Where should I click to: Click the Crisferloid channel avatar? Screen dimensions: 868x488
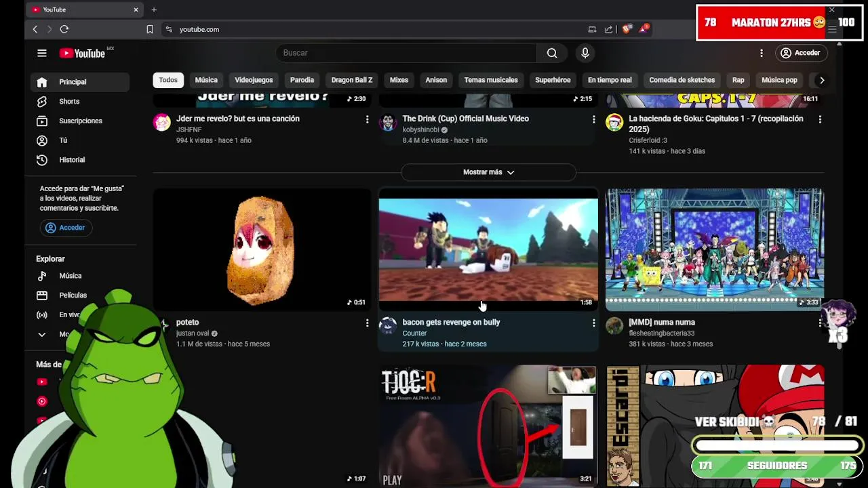614,123
